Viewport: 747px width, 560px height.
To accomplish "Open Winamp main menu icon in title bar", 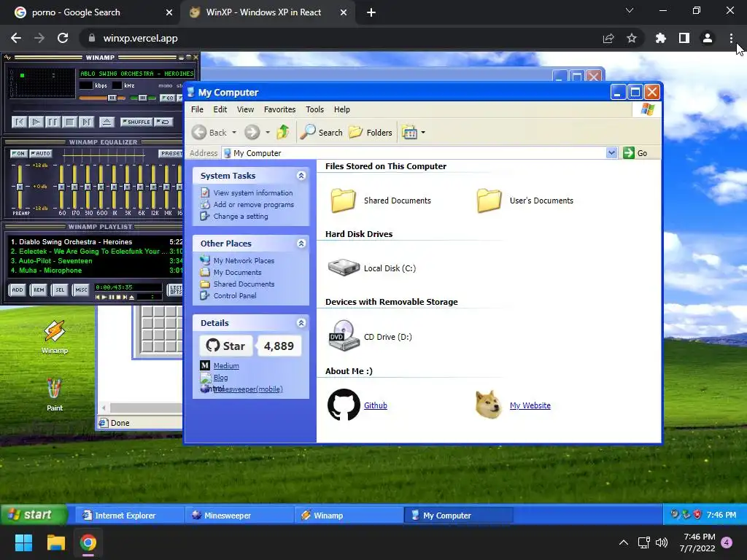I will click(7, 58).
